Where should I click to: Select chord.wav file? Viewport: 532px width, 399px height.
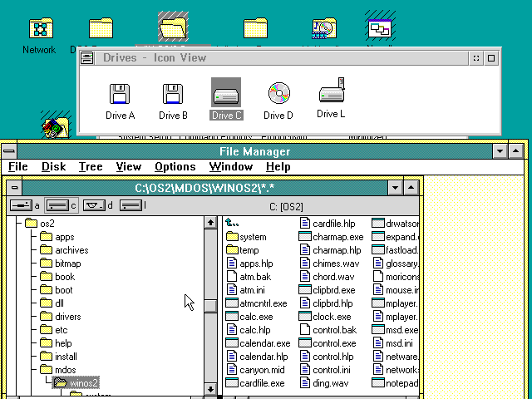[328, 277]
